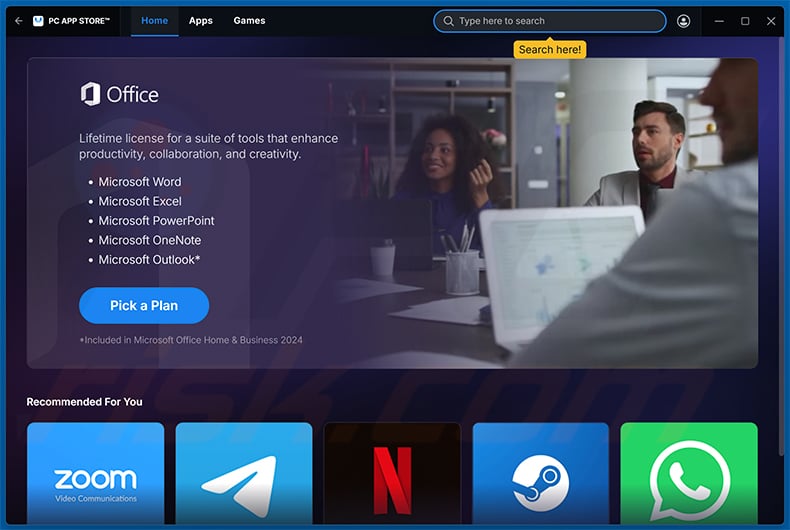
Task: Open the user account profile icon
Action: coord(683,21)
